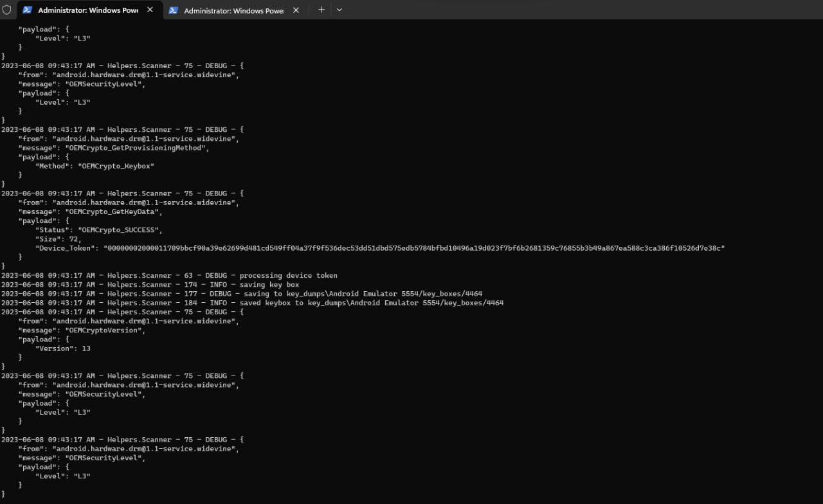Click the PowerShell icon on the second tab
This screenshot has height=504, width=823.
point(174,10)
